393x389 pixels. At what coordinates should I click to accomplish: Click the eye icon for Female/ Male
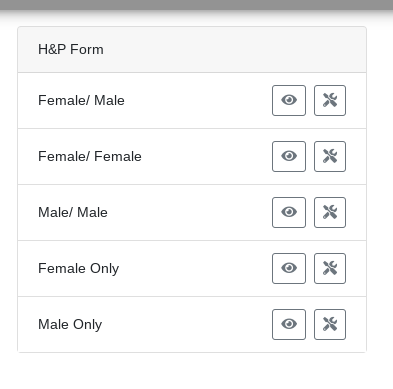[289, 100]
